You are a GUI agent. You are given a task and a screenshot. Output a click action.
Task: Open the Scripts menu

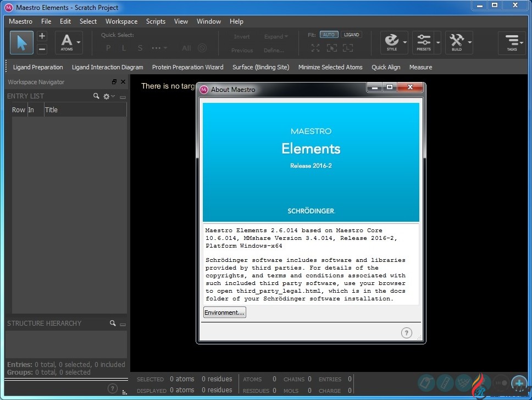coord(156,21)
